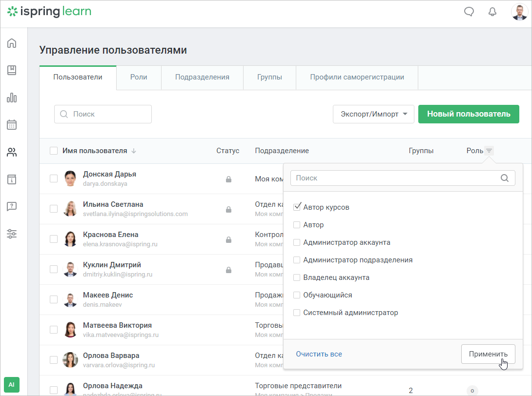Screen dimensions: 532x396
Task: Uncheck the Автор курсов role filter
Action: [297, 207]
